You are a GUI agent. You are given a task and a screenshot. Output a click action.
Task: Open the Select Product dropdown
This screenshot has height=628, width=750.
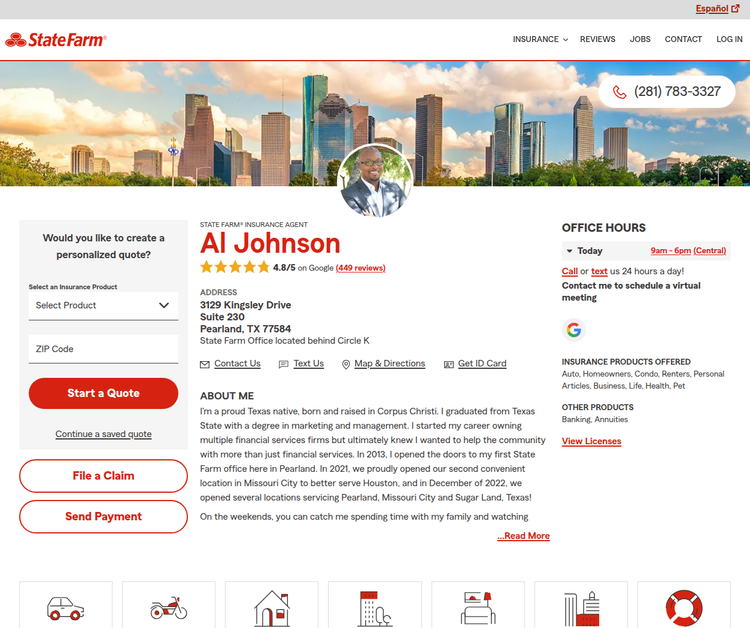[103, 305]
